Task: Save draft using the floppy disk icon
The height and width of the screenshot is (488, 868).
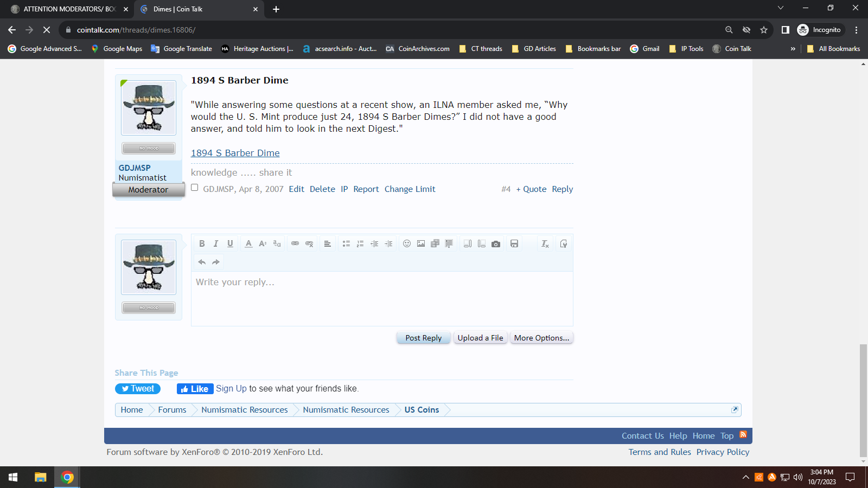Action: [x=514, y=244]
